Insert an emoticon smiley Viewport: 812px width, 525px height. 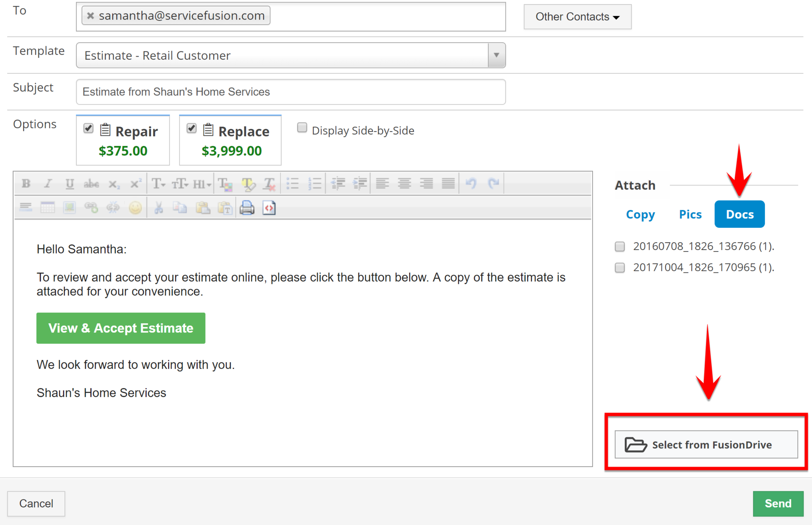pos(135,208)
